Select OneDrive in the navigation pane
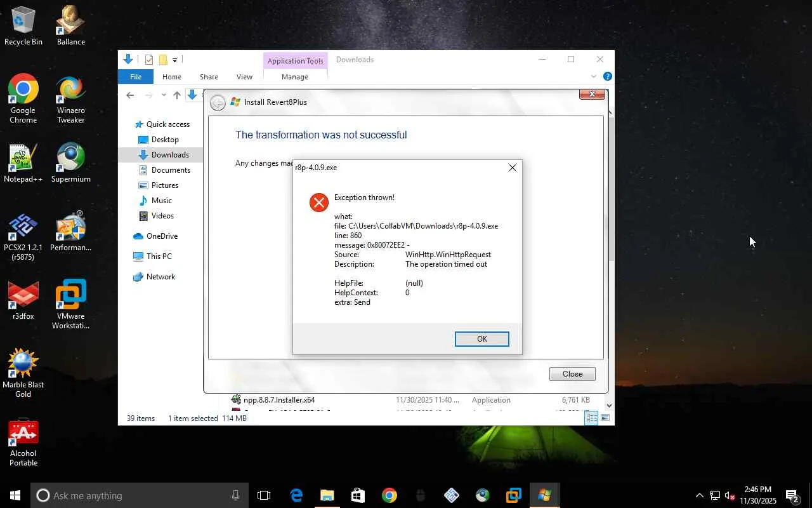Image resolution: width=812 pixels, height=508 pixels. [x=155, y=236]
